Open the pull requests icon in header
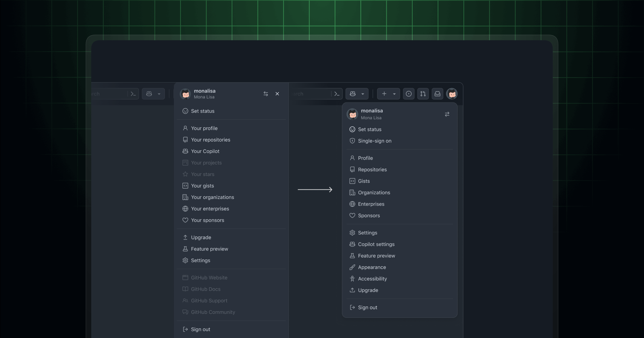644x338 pixels. tap(423, 94)
